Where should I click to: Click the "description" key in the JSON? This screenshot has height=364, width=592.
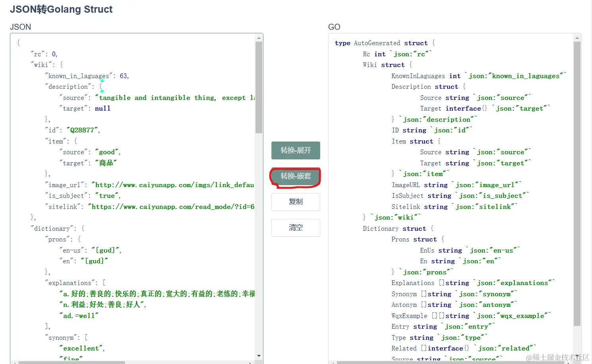click(x=69, y=86)
